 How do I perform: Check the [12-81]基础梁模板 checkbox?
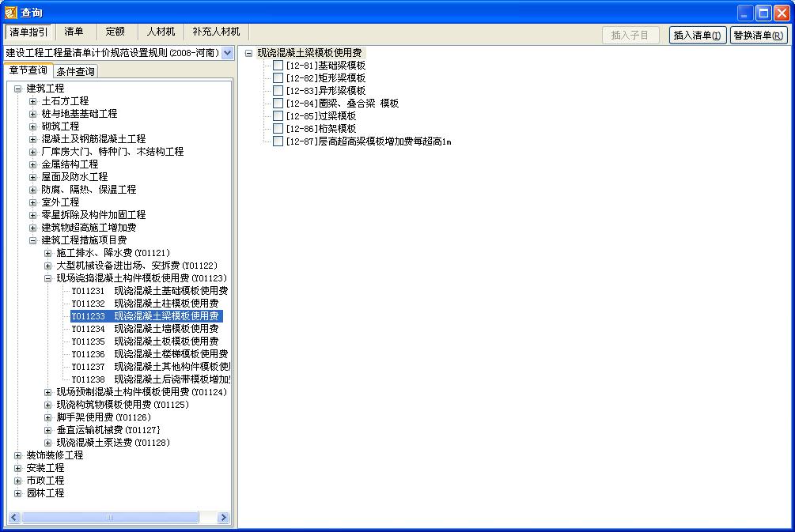click(278, 66)
